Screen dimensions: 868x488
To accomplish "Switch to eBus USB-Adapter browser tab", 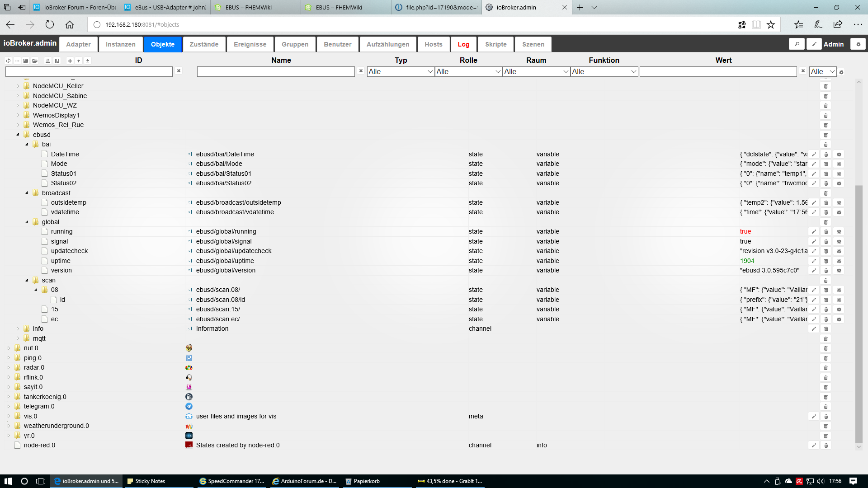I will click(x=165, y=7).
